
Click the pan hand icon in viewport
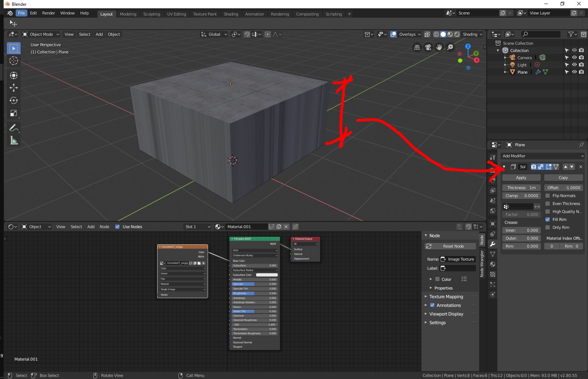439,47
